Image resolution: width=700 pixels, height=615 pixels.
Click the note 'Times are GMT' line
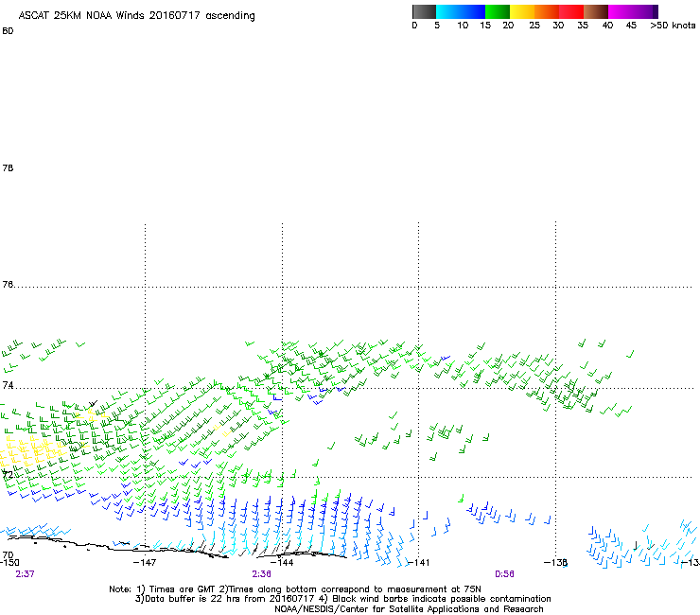(295, 589)
